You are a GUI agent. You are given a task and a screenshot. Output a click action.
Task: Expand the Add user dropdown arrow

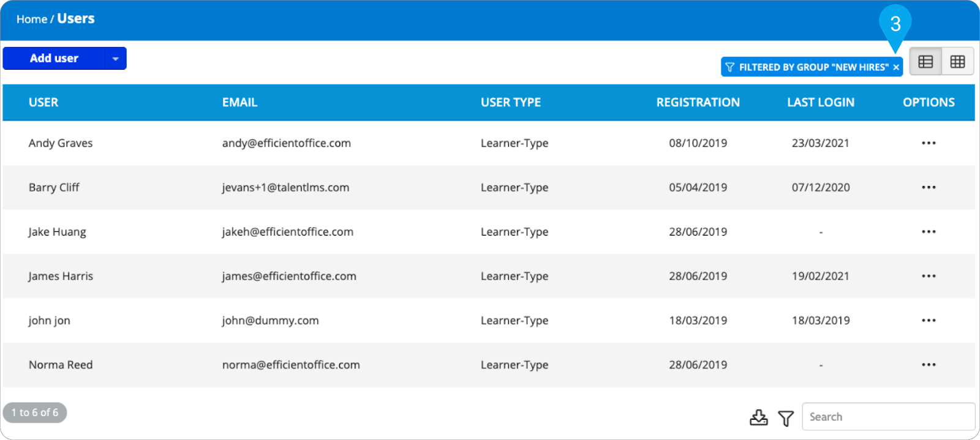coord(115,59)
